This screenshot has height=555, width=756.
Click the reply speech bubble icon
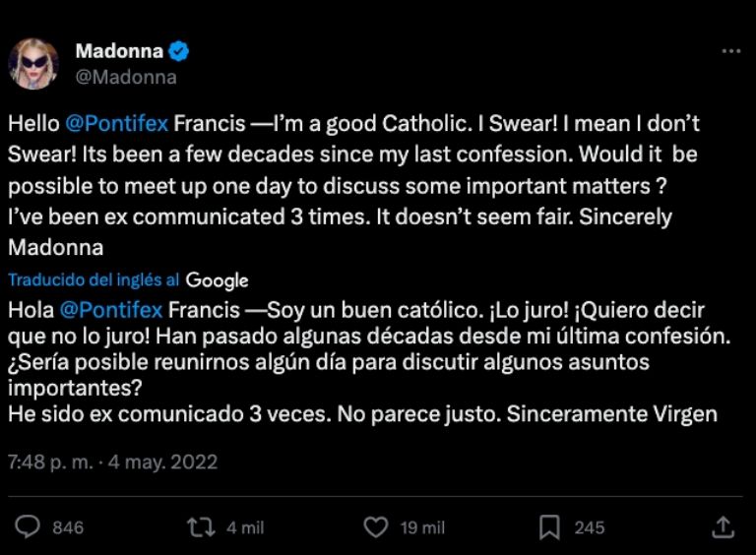click(x=29, y=527)
